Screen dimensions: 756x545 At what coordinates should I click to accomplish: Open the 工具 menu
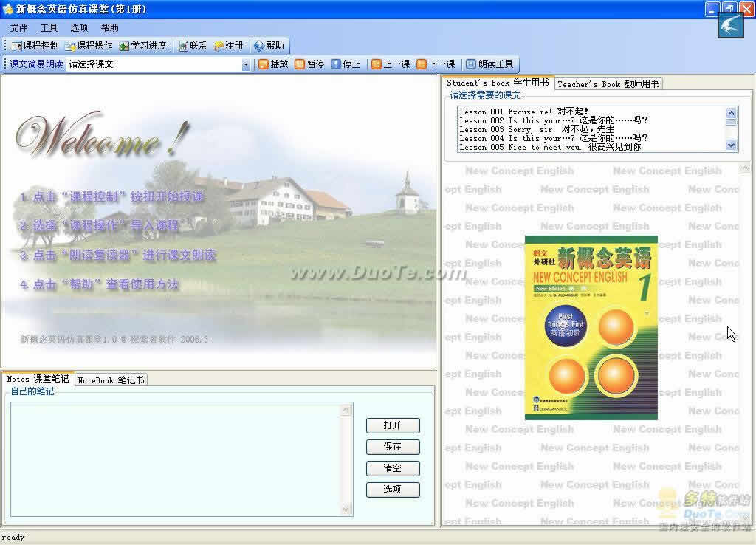tap(49, 28)
